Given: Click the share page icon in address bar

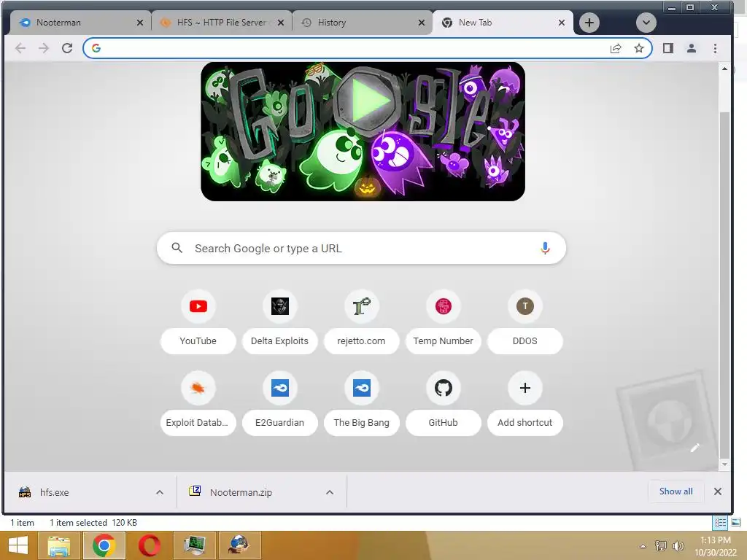Looking at the screenshot, I should [616, 48].
